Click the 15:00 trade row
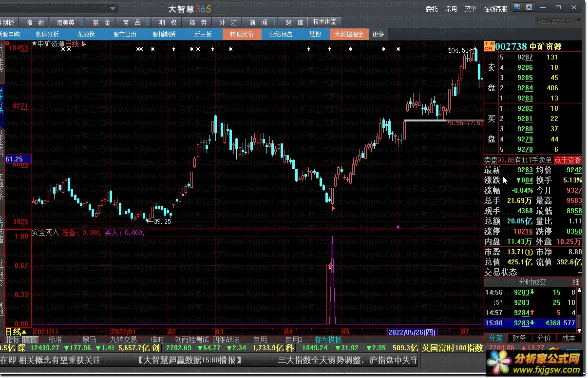588x378 pixels. (x=530, y=322)
